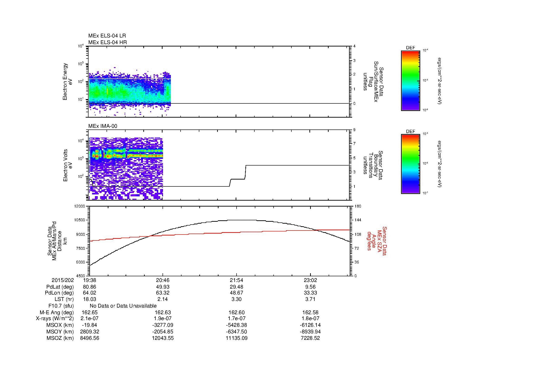This screenshot has height=392, width=555.
Task: Click PdLon value 64.02
Action: tap(89, 293)
